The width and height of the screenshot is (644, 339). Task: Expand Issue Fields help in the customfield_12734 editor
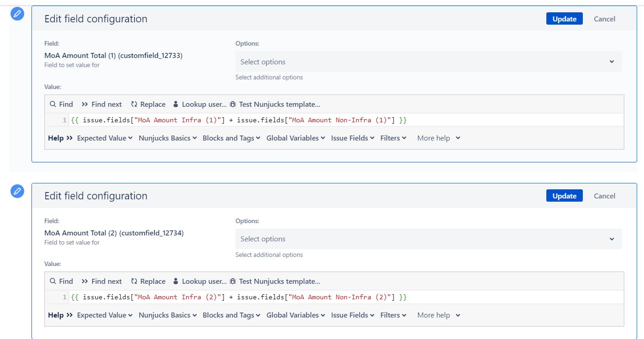point(353,315)
